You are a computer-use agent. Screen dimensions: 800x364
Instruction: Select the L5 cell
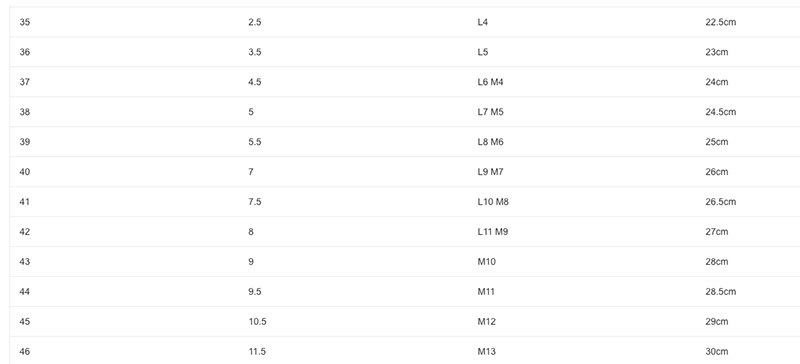point(483,52)
